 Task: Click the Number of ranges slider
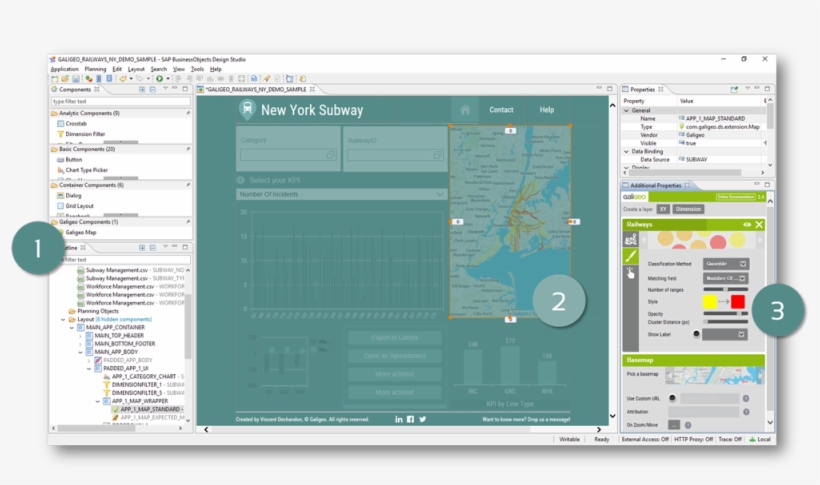tap(725, 289)
